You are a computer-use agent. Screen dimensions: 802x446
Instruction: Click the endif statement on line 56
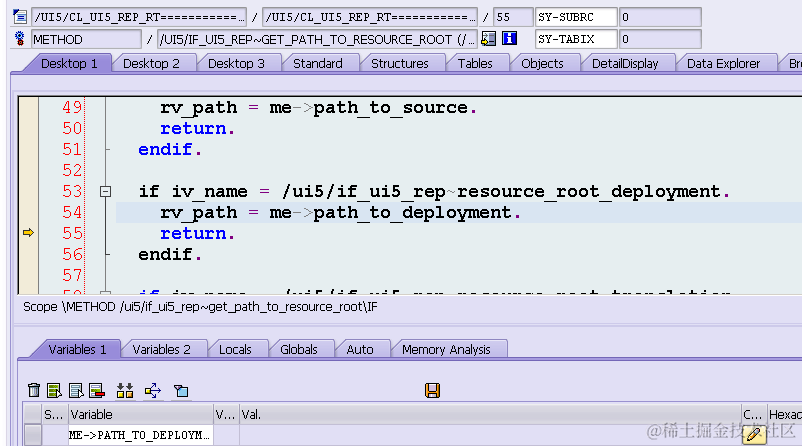[165, 254]
